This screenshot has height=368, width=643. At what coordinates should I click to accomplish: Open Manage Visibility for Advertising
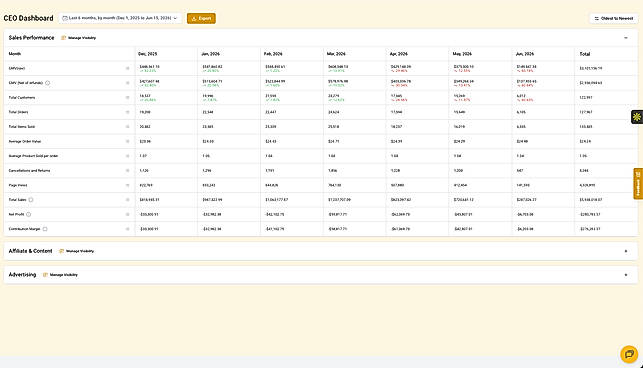(61, 275)
